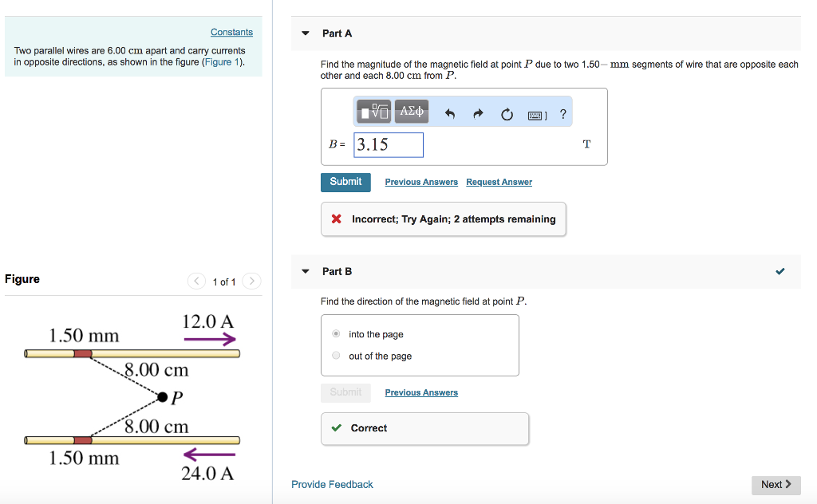This screenshot has height=504, width=817.
Task: Click the Request Answer link
Action: tap(499, 182)
